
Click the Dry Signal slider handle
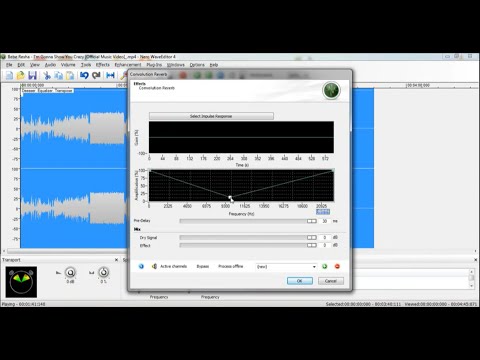[x=312, y=237]
